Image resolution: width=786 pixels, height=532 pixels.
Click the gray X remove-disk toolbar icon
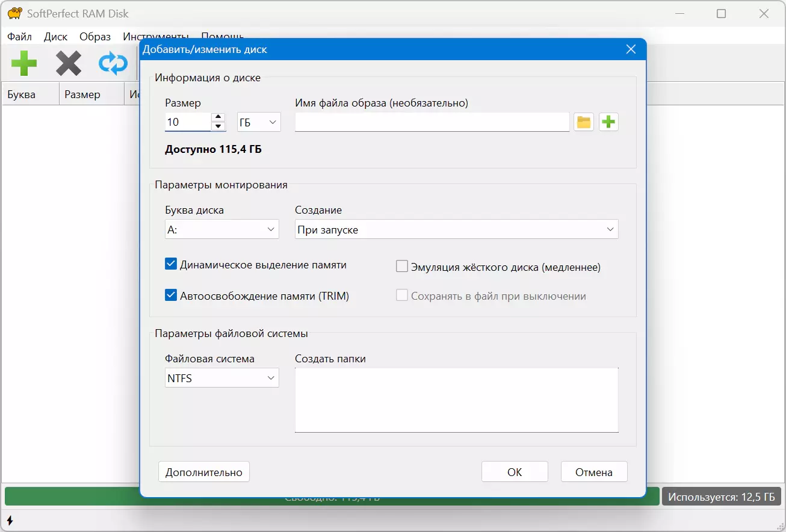(x=69, y=63)
